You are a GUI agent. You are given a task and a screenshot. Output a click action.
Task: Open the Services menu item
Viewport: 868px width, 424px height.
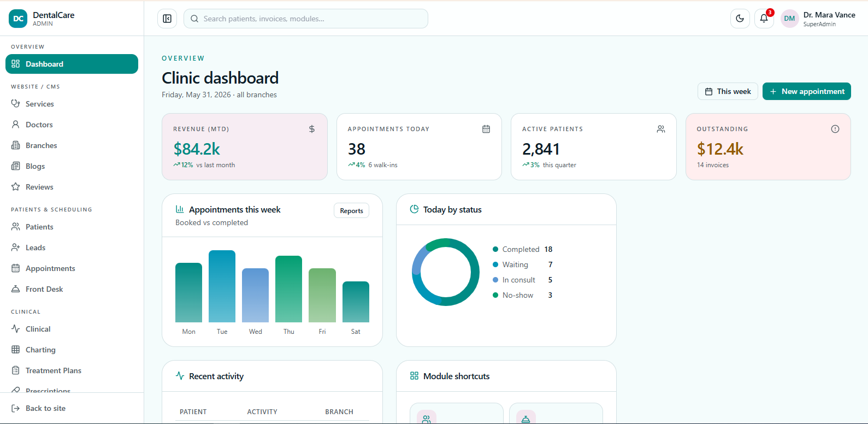(72, 104)
